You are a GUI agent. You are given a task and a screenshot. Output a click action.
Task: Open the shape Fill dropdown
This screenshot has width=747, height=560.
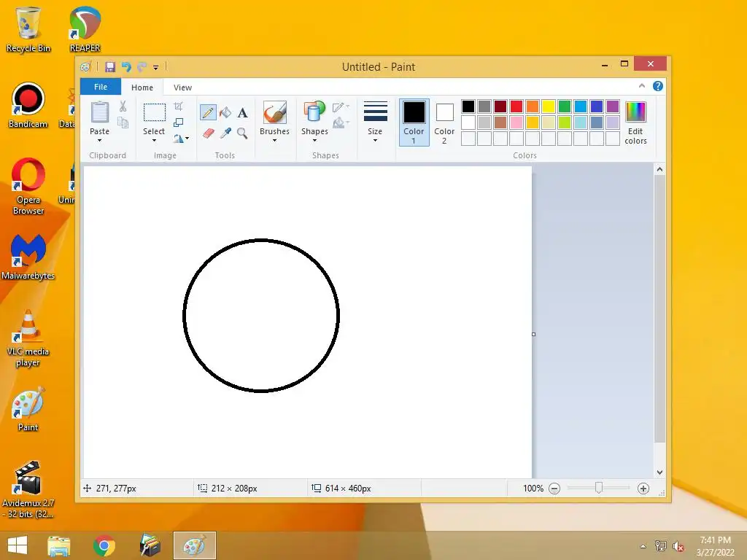tap(341, 123)
